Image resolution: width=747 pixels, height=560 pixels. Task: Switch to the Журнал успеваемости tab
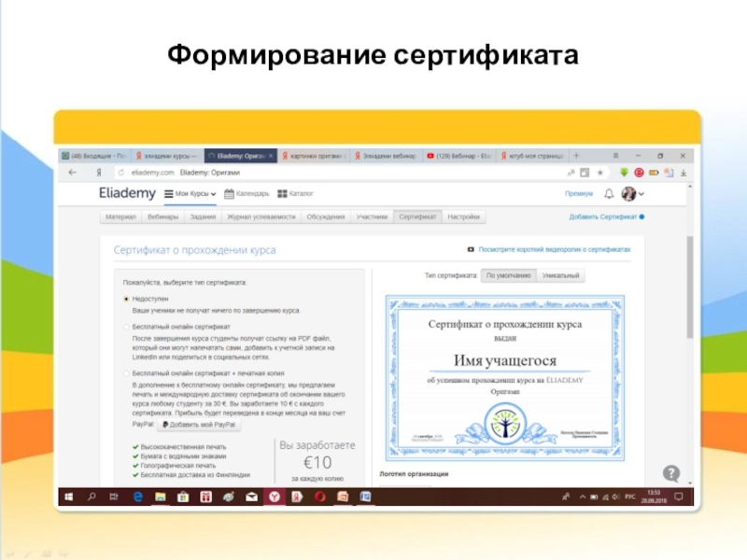click(x=261, y=217)
